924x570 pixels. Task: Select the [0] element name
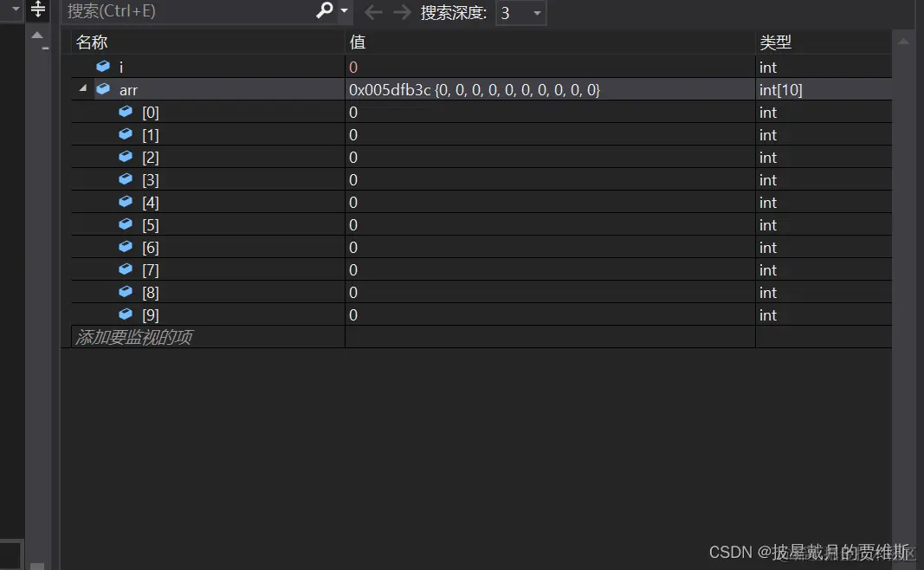151,113
